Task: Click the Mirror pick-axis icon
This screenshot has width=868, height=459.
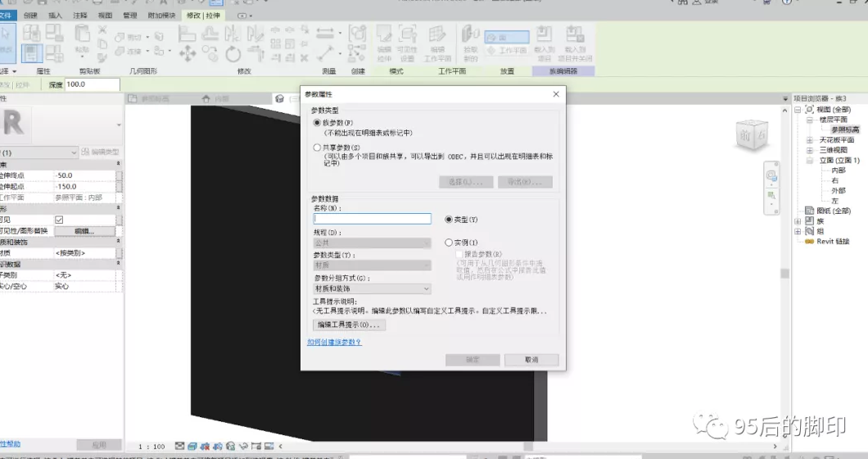Action: tap(233, 34)
